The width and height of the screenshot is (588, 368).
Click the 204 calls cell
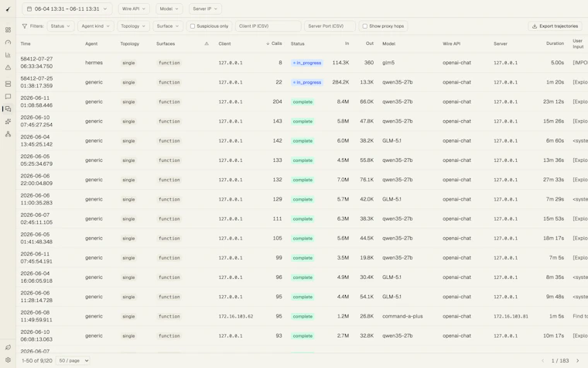click(277, 101)
